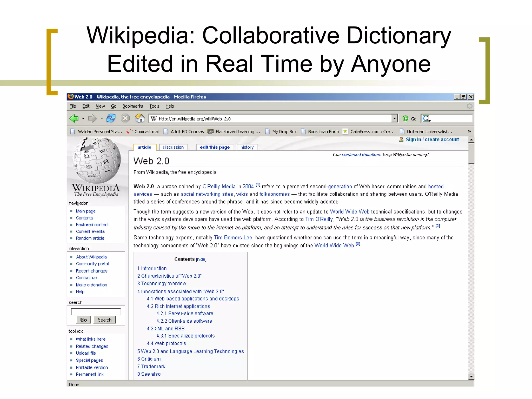Screen dimensions: 532x399
Task: Click the Wikipedia sidebar search input field
Action: pyautogui.click(x=96, y=311)
